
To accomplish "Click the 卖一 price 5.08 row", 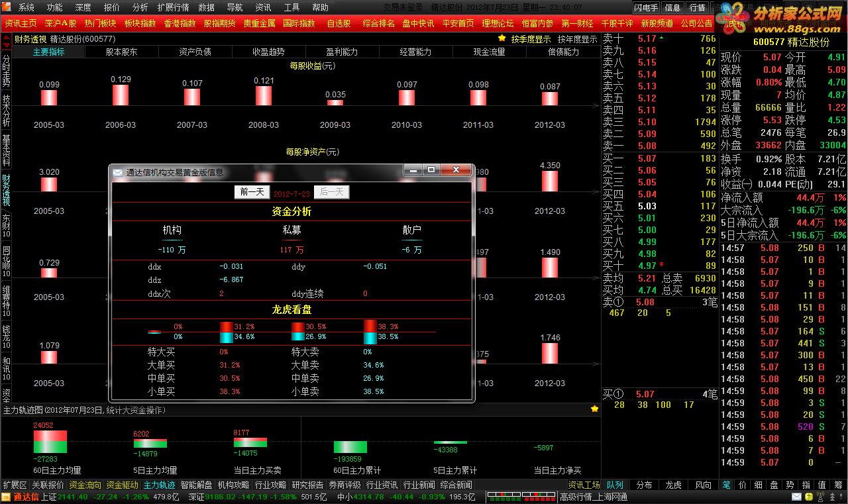I will click(659, 146).
